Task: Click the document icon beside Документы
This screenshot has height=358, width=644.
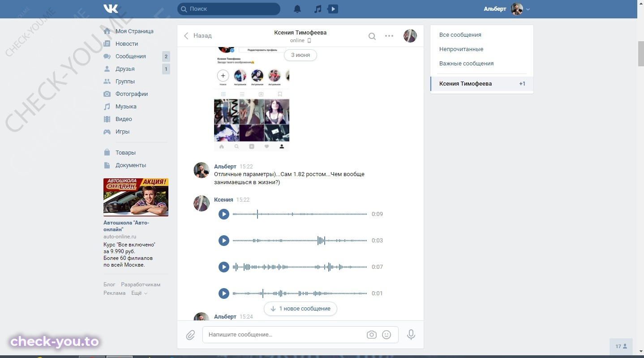Action: coord(107,165)
